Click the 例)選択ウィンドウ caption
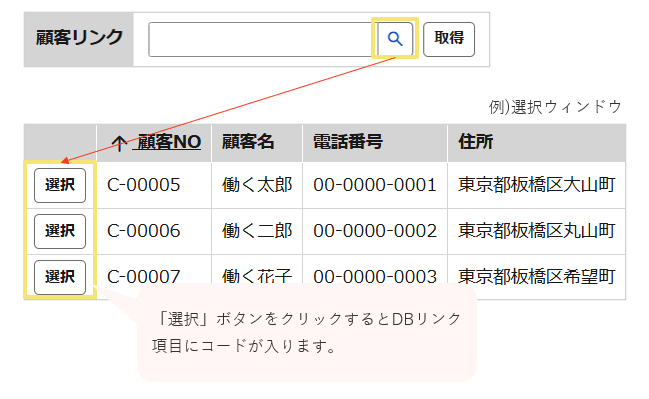 tap(555, 107)
